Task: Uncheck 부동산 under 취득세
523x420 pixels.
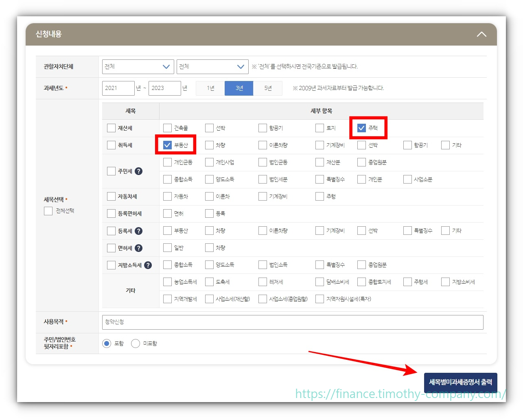Action: click(167, 145)
